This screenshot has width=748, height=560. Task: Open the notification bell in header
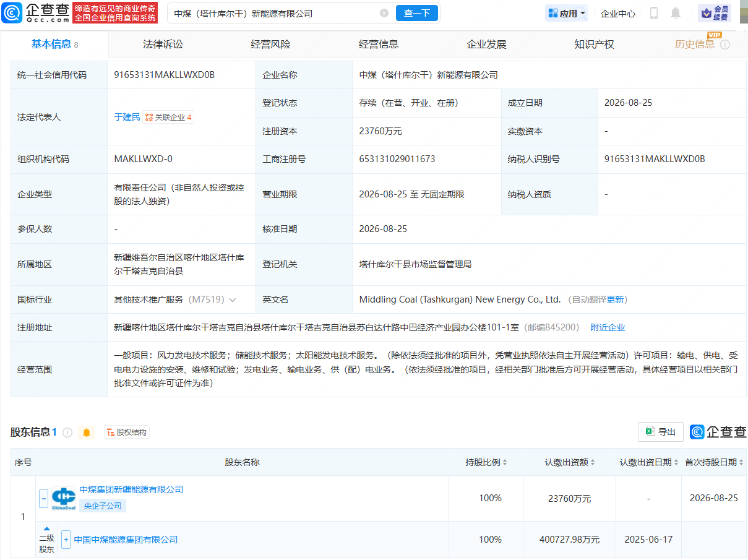(x=676, y=13)
